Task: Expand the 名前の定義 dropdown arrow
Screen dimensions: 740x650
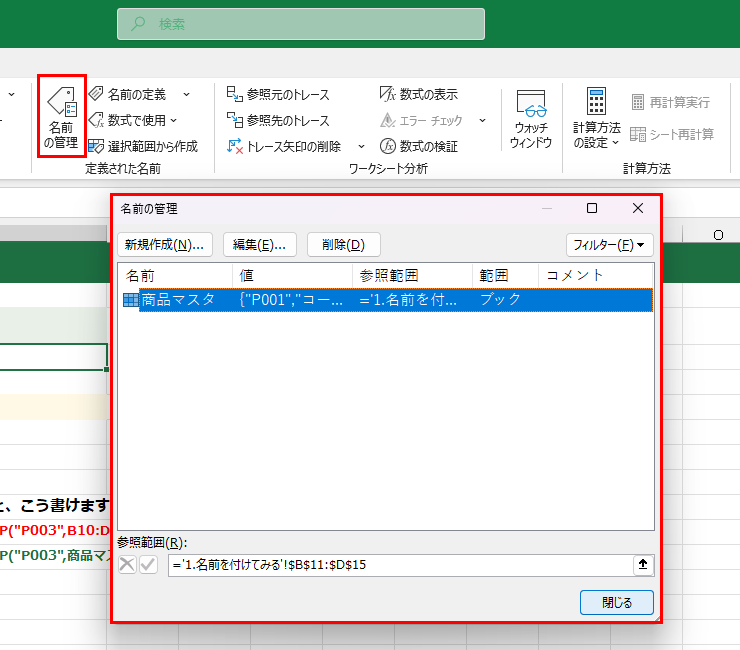Action: pos(187,94)
